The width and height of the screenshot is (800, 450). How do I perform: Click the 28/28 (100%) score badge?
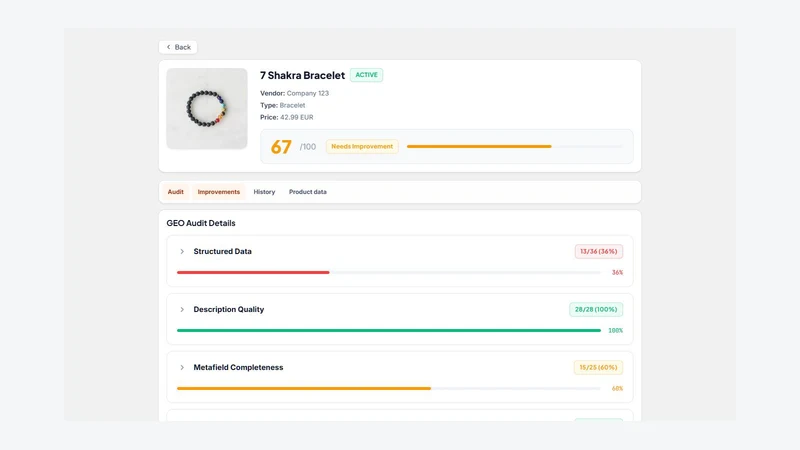(596, 309)
